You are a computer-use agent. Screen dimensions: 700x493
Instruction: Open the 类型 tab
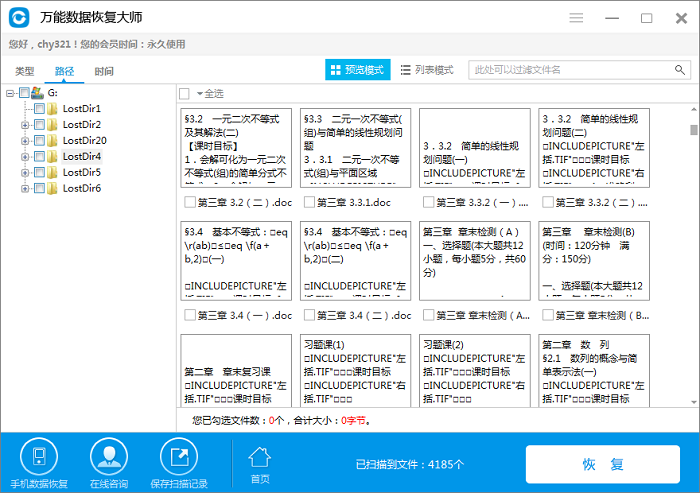click(25, 71)
